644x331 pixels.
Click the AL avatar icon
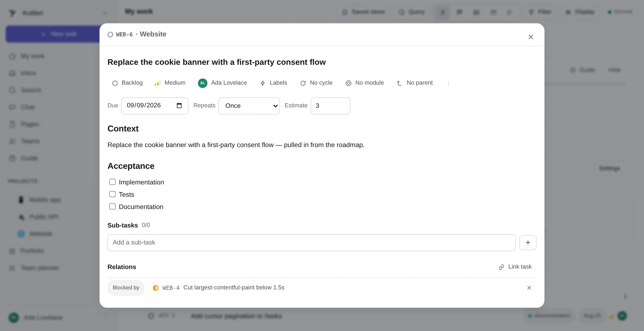click(x=202, y=83)
